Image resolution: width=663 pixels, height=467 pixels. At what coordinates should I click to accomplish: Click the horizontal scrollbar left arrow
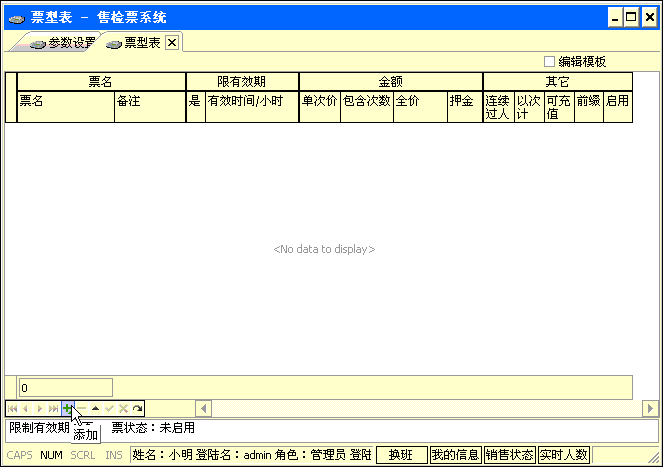[x=203, y=408]
